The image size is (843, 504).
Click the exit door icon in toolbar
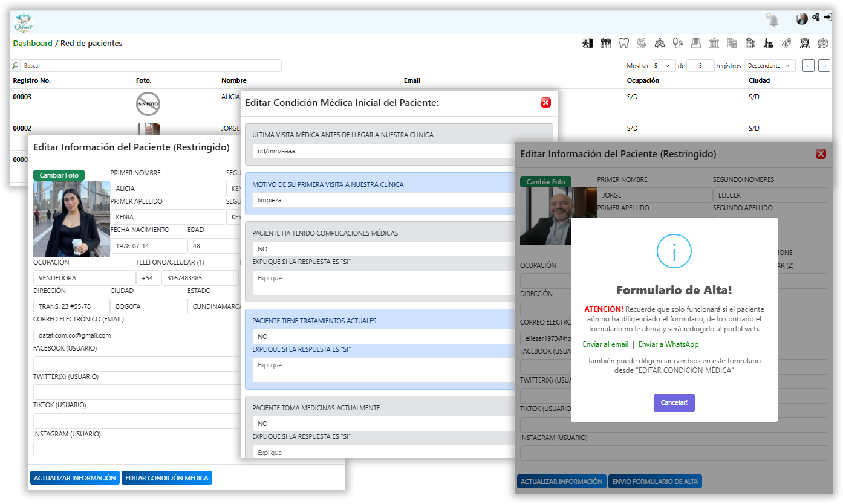(587, 44)
